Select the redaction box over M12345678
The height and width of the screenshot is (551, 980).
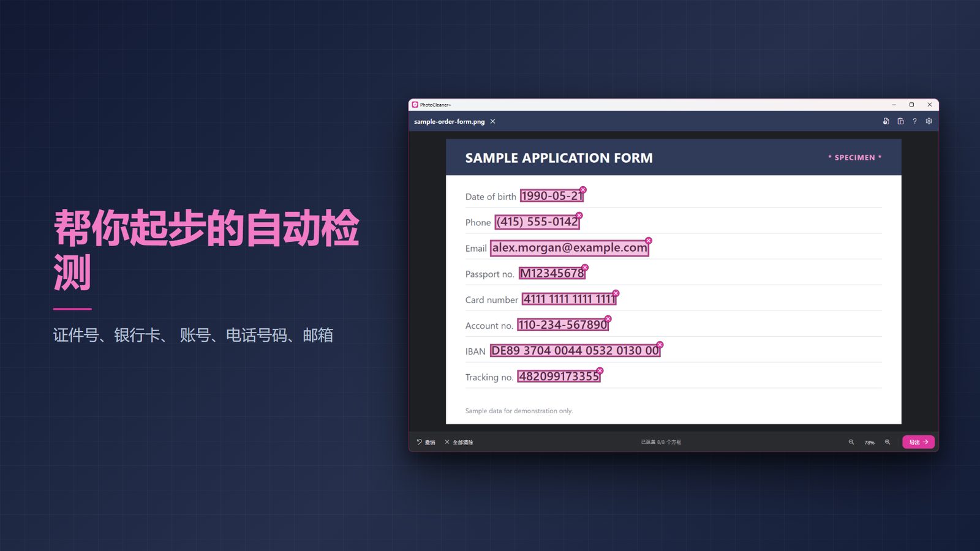click(552, 273)
